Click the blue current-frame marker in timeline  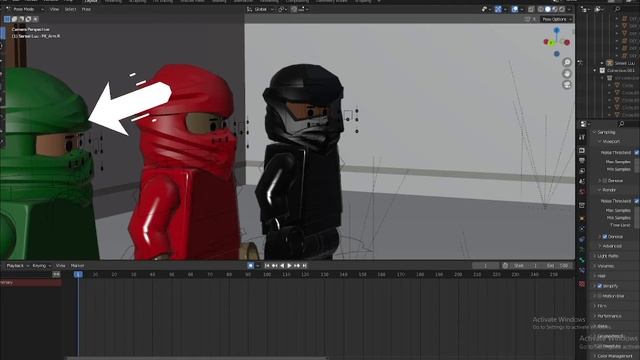point(78,275)
